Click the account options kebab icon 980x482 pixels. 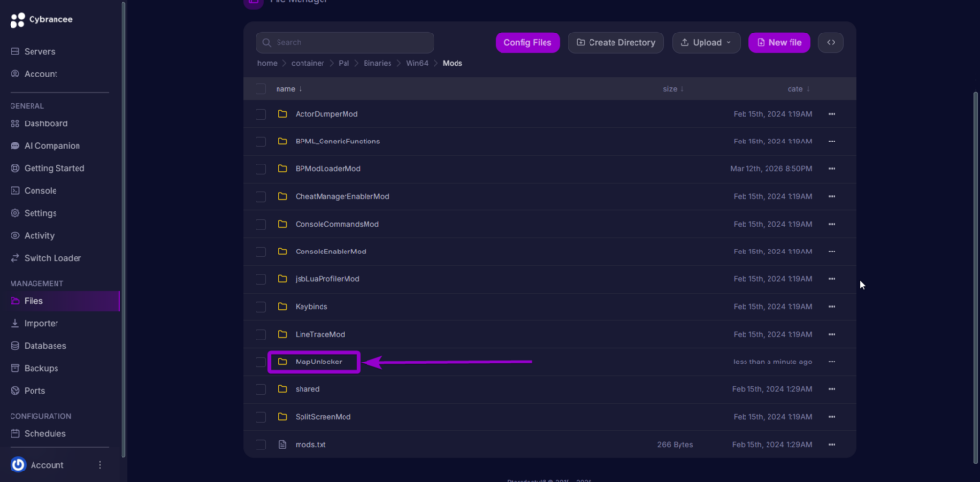100,465
